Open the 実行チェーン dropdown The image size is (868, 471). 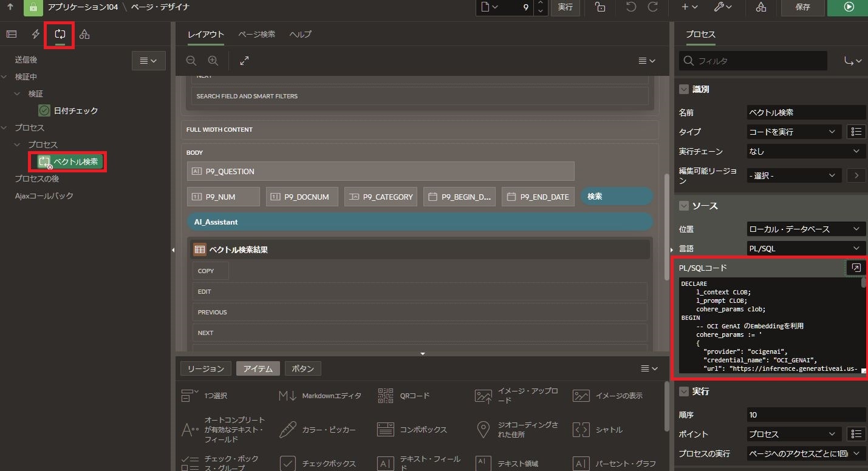[806, 151]
